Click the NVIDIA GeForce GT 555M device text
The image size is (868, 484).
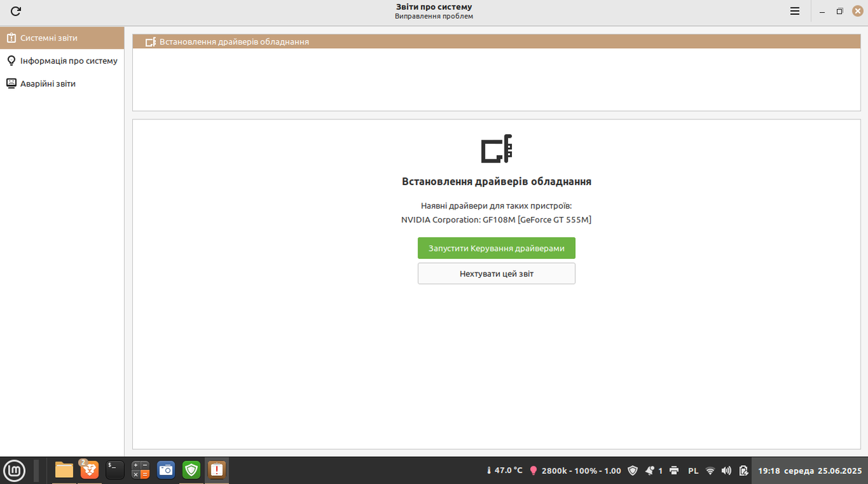pos(496,220)
